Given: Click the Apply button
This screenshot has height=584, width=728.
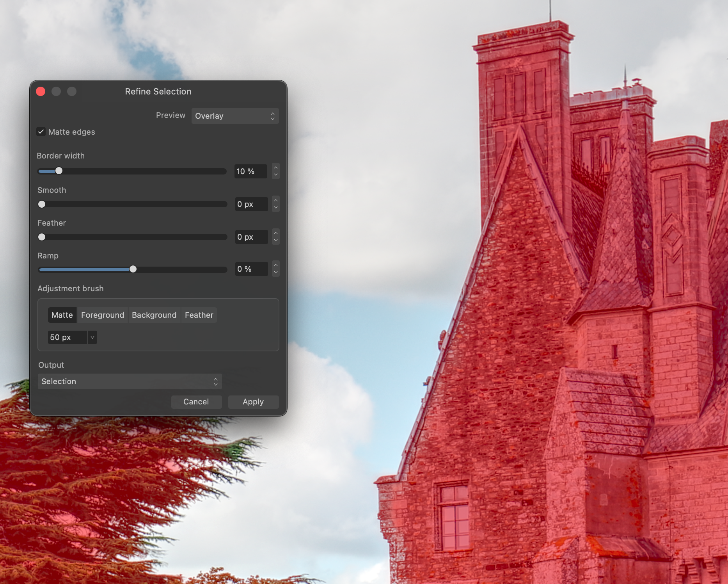Looking at the screenshot, I should [253, 402].
